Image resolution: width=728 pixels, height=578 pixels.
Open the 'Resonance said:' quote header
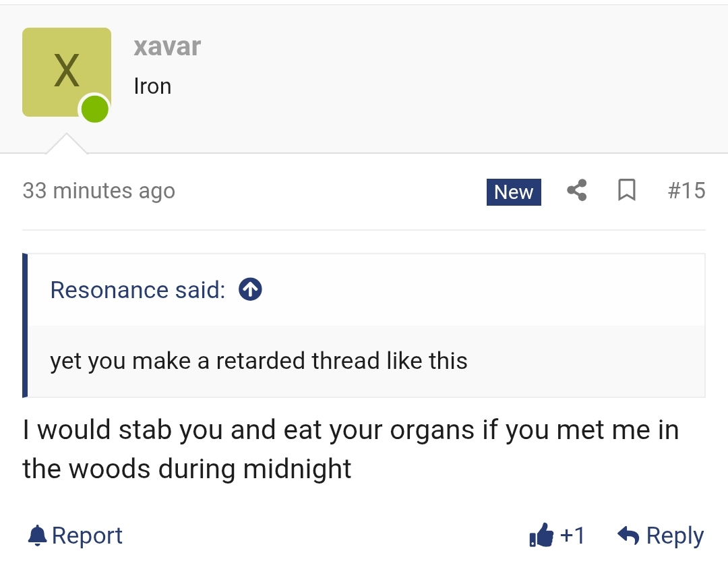click(x=138, y=290)
